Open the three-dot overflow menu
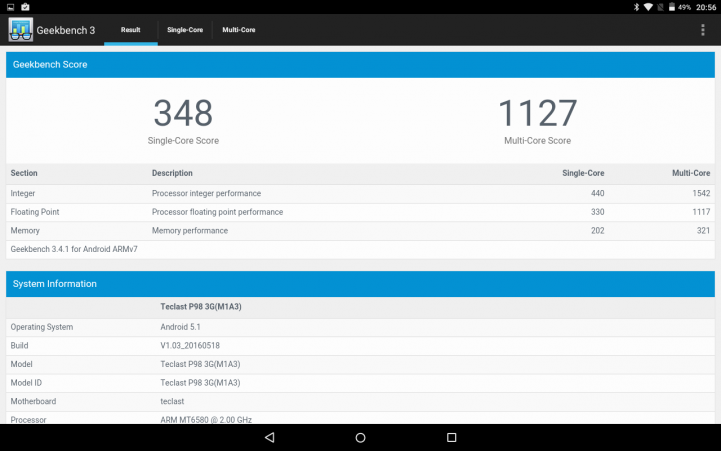This screenshot has height=451, width=721. pos(703,30)
